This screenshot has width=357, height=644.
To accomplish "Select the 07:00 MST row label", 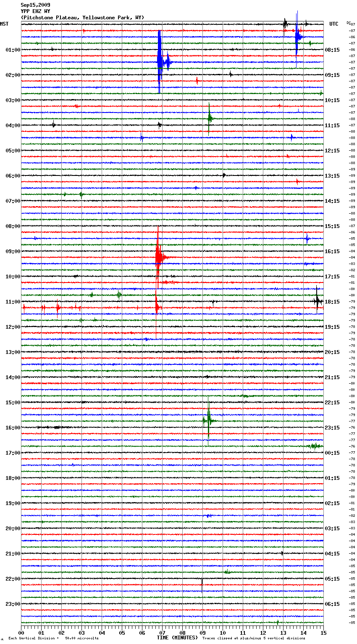I will pos(13,201).
